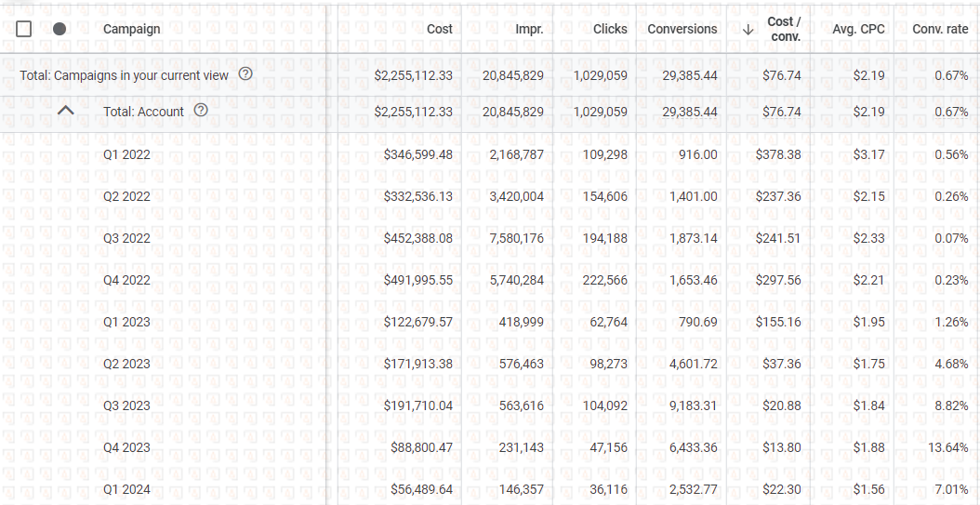980x505 pixels.
Task: Sort by the Avg. CPC header
Action: [x=858, y=29]
